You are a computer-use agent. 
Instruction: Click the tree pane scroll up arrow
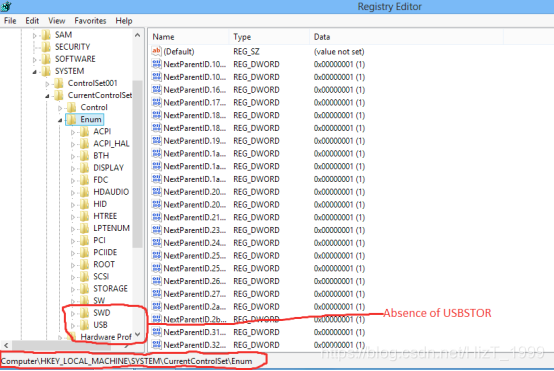tap(137, 35)
